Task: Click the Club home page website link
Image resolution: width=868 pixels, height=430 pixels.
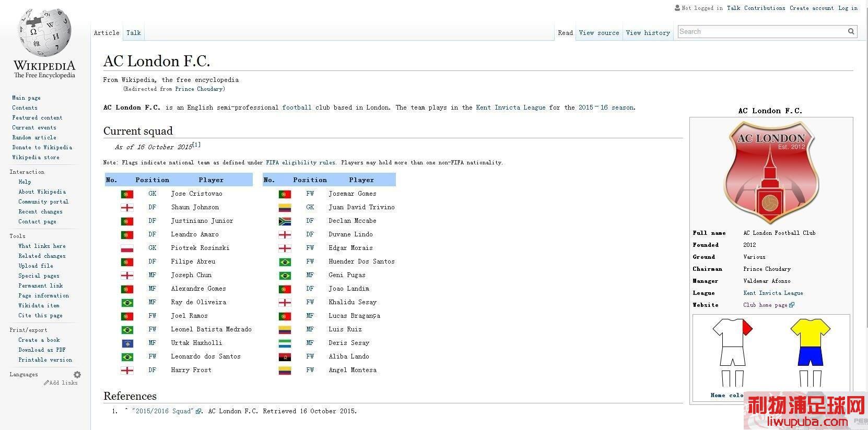Action: click(765, 305)
